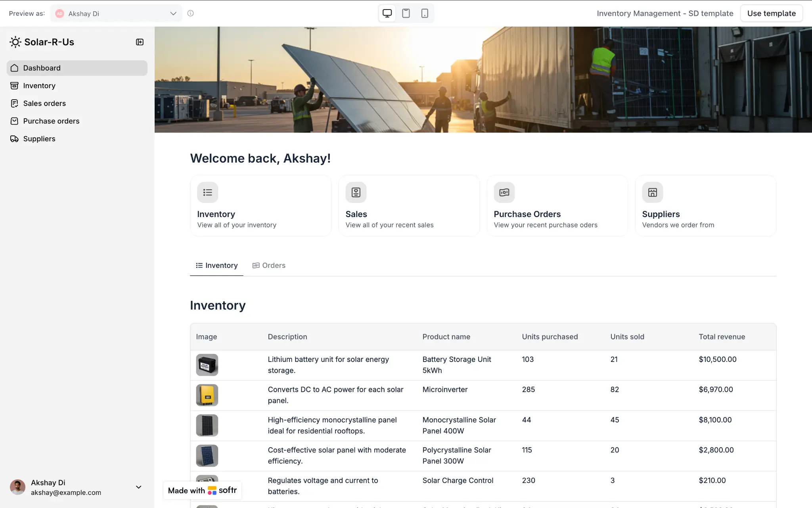This screenshot has width=812, height=508.
Task: Click 'Lithium battery unit for solar energy storage' description
Action: click(x=328, y=365)
